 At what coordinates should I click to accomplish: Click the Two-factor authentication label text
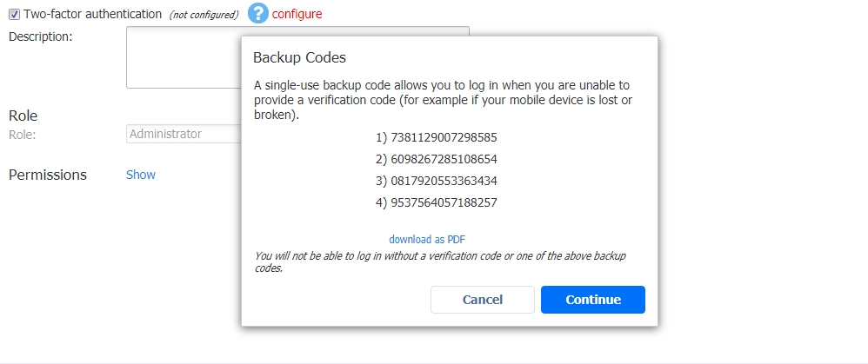click(92, 15)
